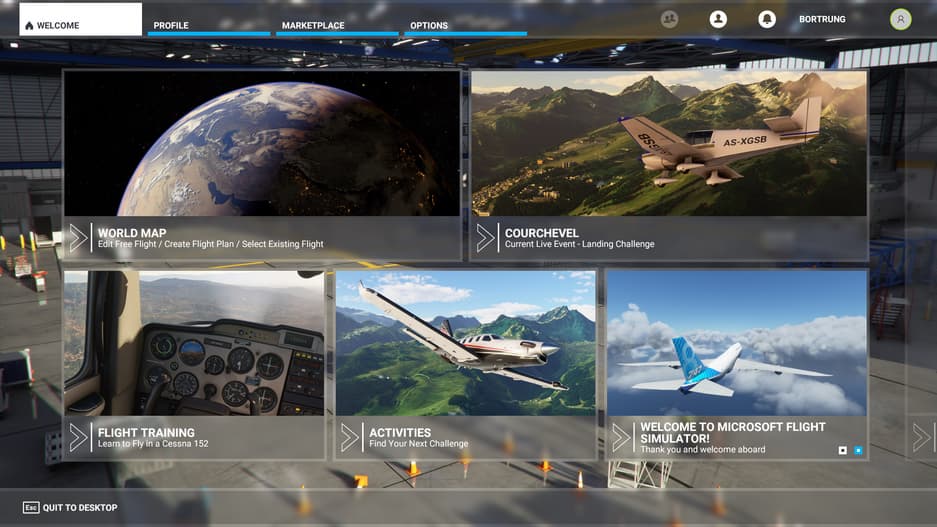Click the BORTRUNG username
The image size is (937, 527).
tap(822, 19)
